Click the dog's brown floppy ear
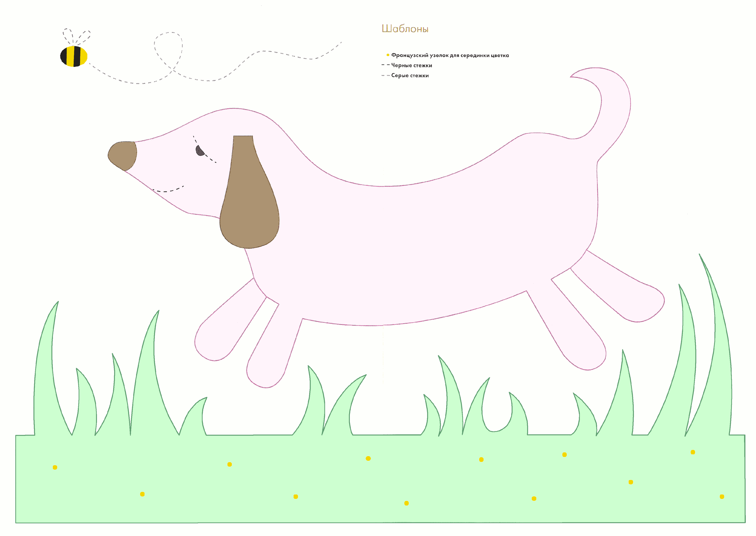Viewport: 756px width, 536px height. (x=249, y=192)
